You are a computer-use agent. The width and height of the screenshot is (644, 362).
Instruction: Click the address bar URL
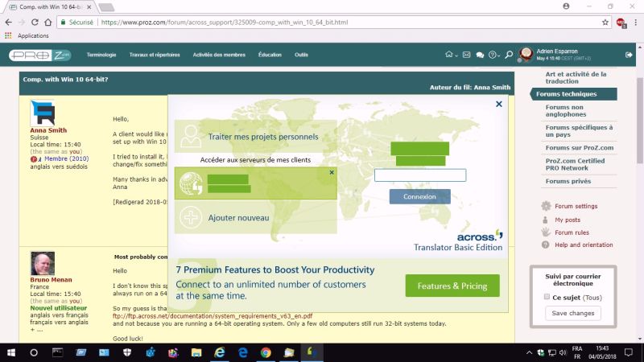point(225,23)
